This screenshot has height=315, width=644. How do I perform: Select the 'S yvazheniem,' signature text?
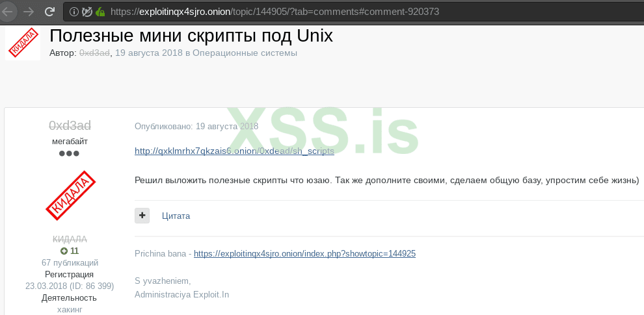click(x=163, y=281)
